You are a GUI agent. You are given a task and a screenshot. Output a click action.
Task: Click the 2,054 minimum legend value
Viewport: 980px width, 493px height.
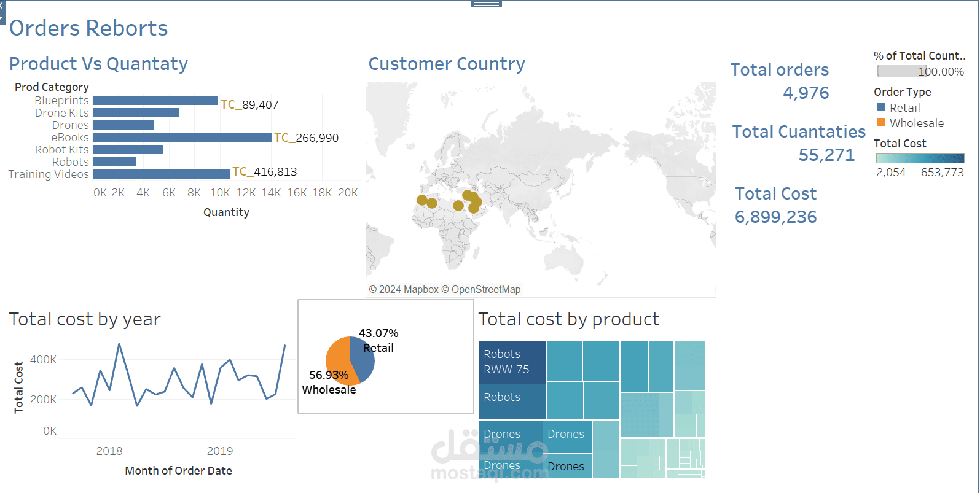[x=891, y=173]
